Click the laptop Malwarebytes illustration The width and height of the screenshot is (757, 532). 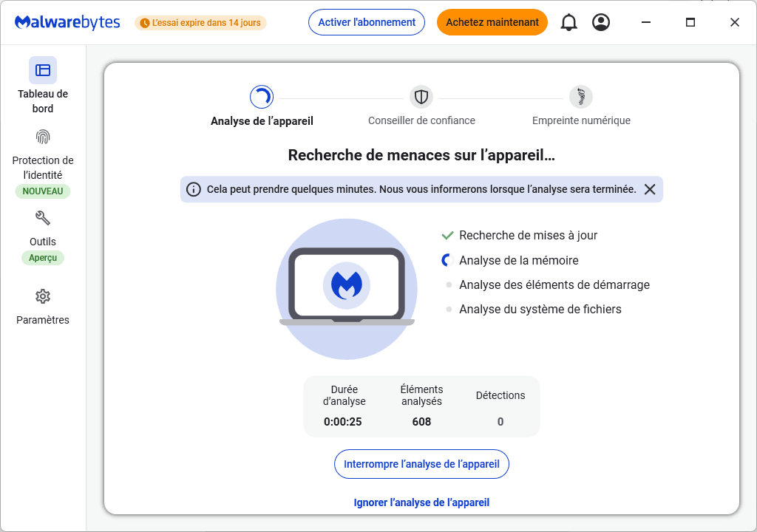[347, 289]
